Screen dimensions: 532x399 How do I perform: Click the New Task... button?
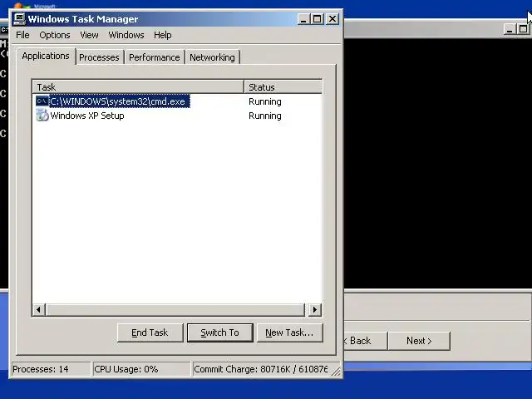click(289, 332)
